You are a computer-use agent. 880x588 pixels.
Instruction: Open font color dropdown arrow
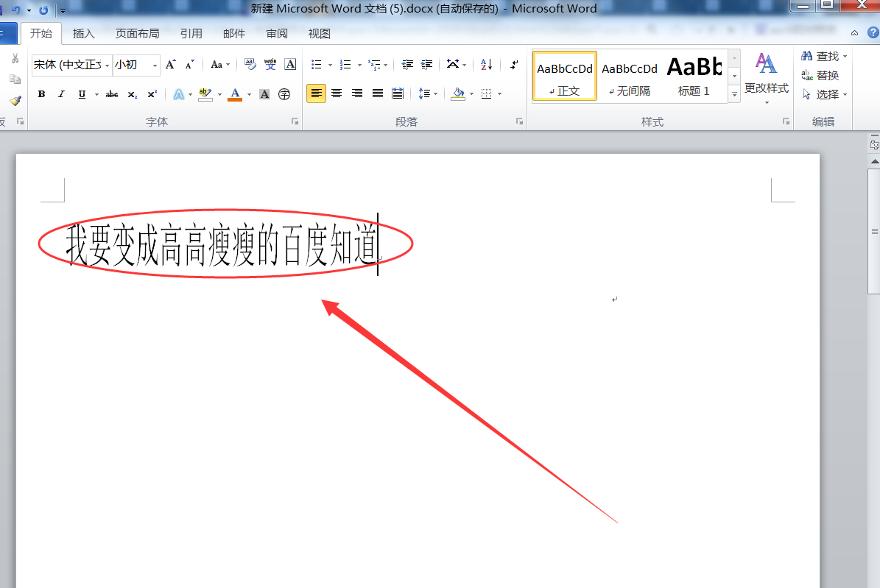point(249,94)
